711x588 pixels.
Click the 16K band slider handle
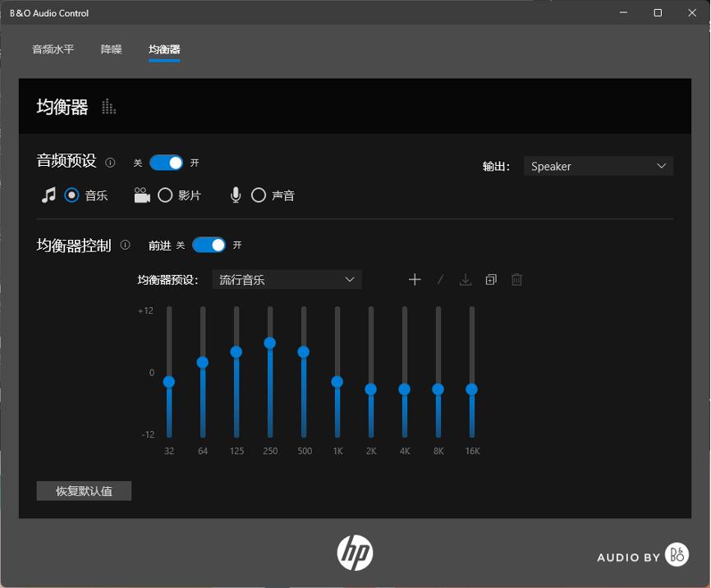472,389
